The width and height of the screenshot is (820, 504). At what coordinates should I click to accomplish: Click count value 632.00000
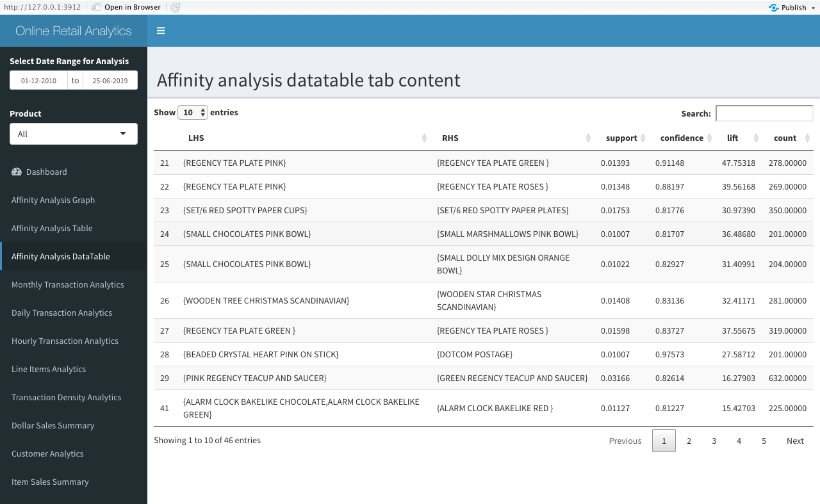787,378
